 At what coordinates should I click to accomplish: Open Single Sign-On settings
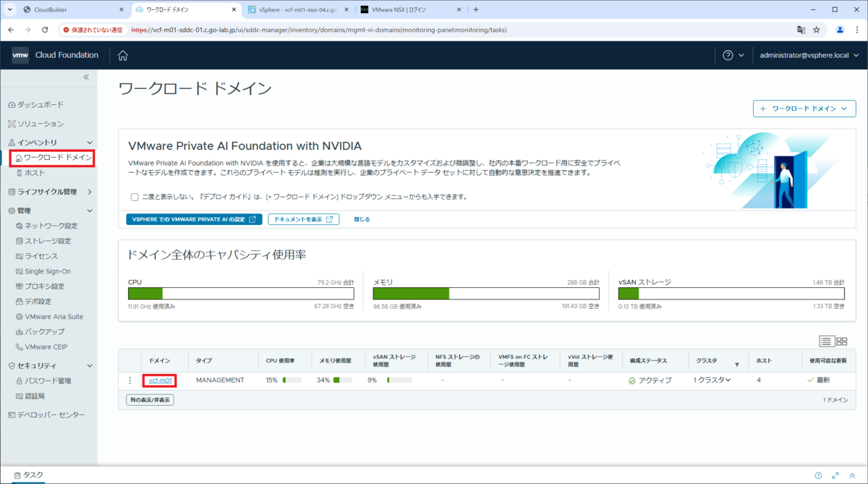pos(43,271)
